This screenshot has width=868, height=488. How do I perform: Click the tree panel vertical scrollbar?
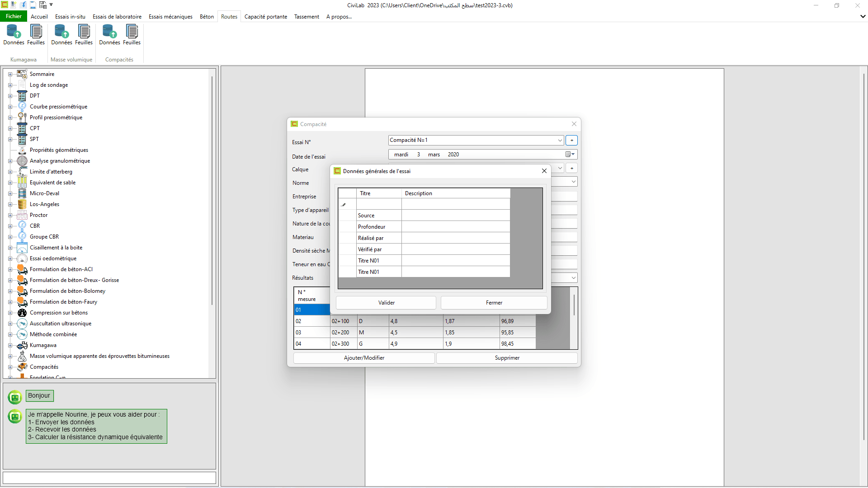212,190
